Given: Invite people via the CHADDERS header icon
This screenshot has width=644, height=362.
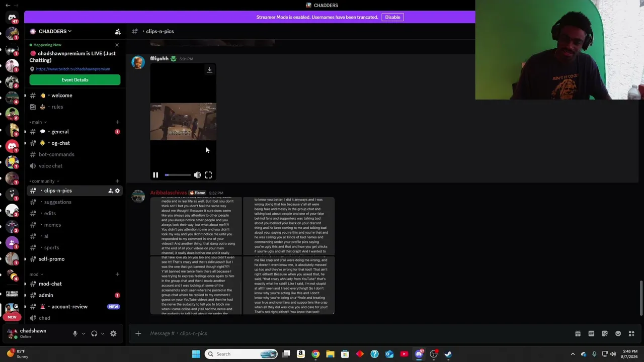Looking at the screenshot, I should pos(118,31).
